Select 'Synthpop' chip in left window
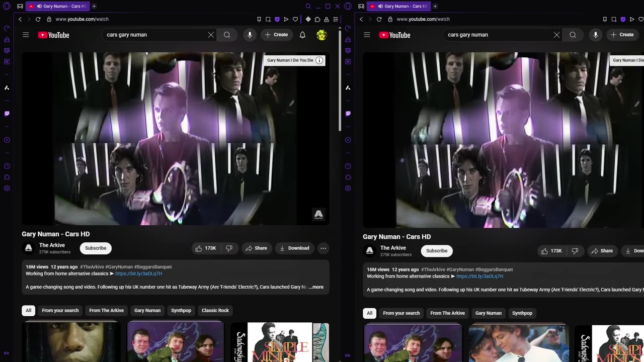The width and height of the screenshot is (644, 362). pos(181,310)
